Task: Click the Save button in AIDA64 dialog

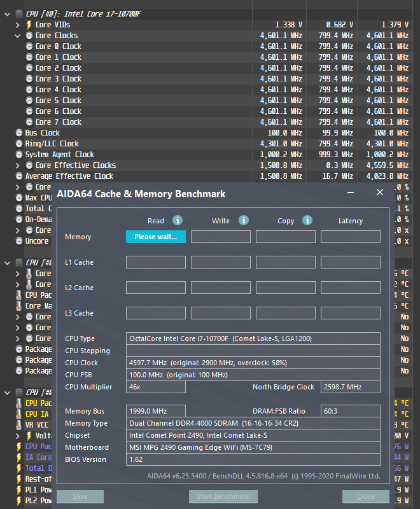Action: [x=80, y=496]
